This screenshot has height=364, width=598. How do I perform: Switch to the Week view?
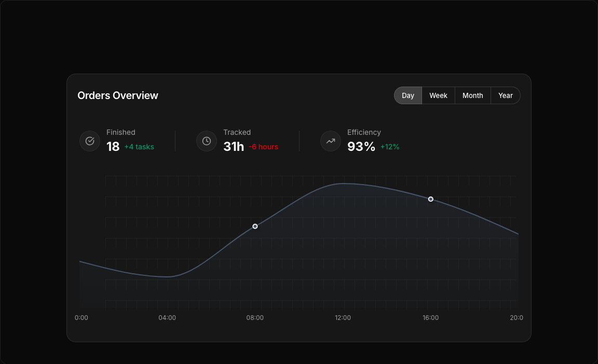[x=438, y=95]
